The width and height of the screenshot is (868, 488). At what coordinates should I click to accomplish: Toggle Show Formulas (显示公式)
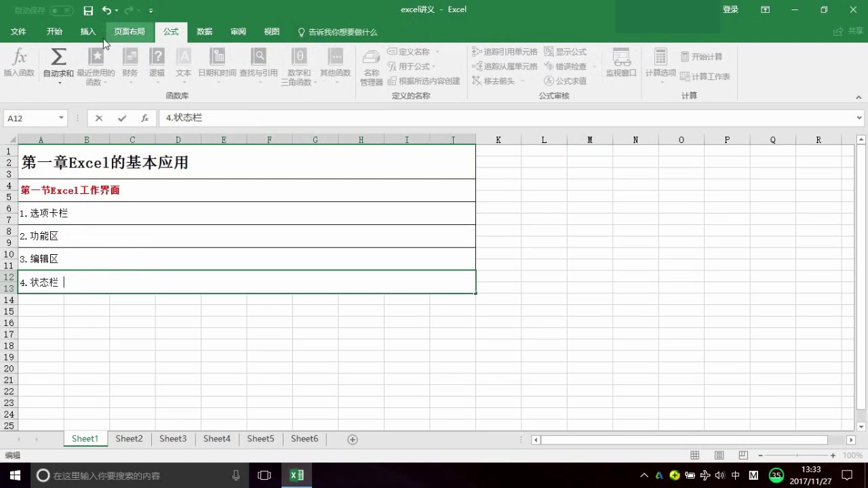tap(568, 52)
